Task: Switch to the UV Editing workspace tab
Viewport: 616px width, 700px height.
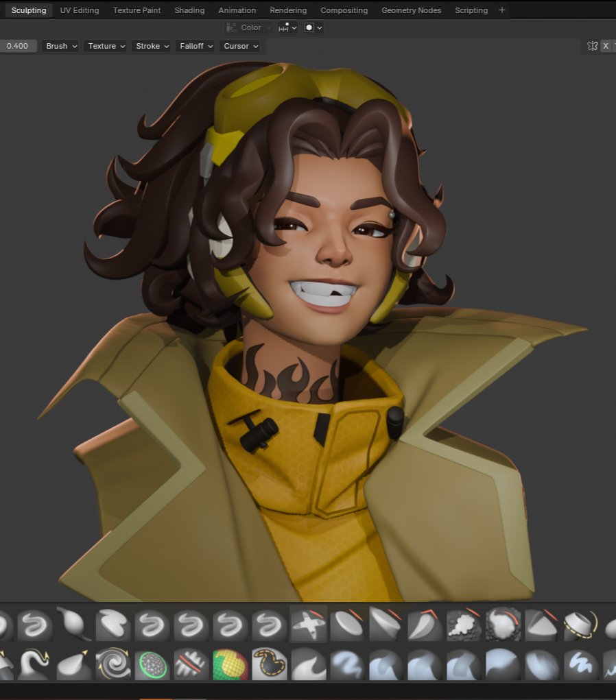Action: 80,10
